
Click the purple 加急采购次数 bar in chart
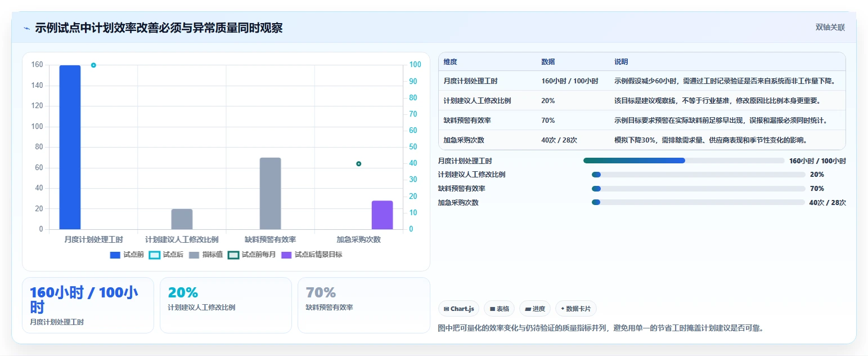383,215
